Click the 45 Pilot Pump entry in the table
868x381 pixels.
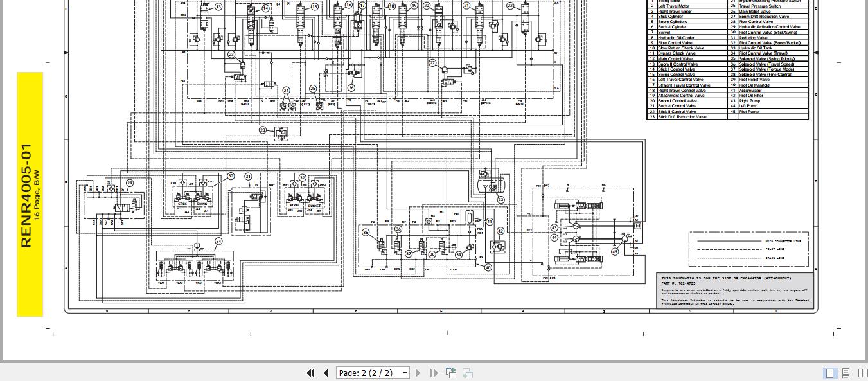tap(748, 111)
